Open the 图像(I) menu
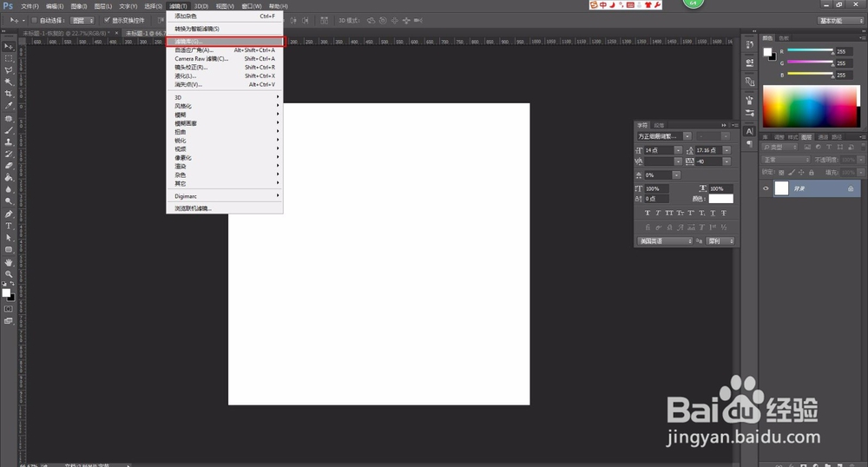The width and height of the screenshot is (868, 467). [79, 6]
